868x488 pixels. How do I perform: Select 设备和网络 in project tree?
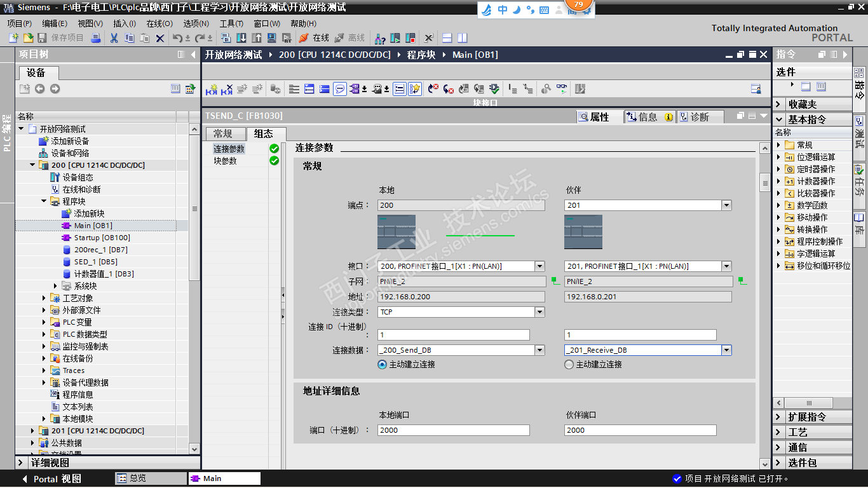[70, 153]
